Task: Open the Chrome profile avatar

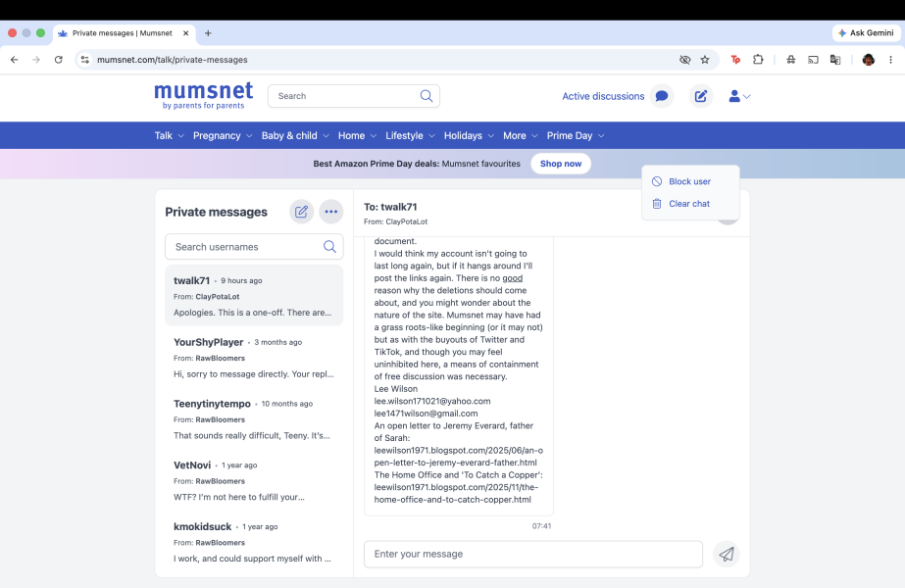Action: tap(868, 60)
